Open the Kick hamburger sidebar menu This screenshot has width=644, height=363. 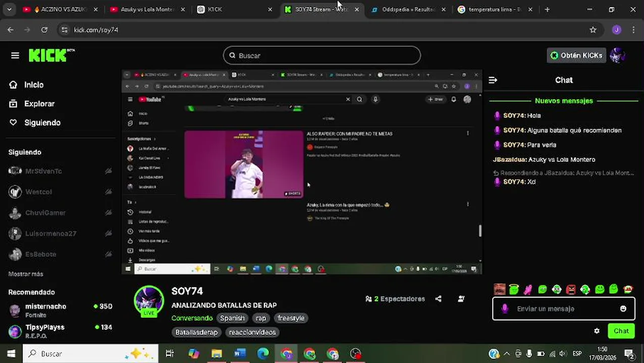point(15,55)
